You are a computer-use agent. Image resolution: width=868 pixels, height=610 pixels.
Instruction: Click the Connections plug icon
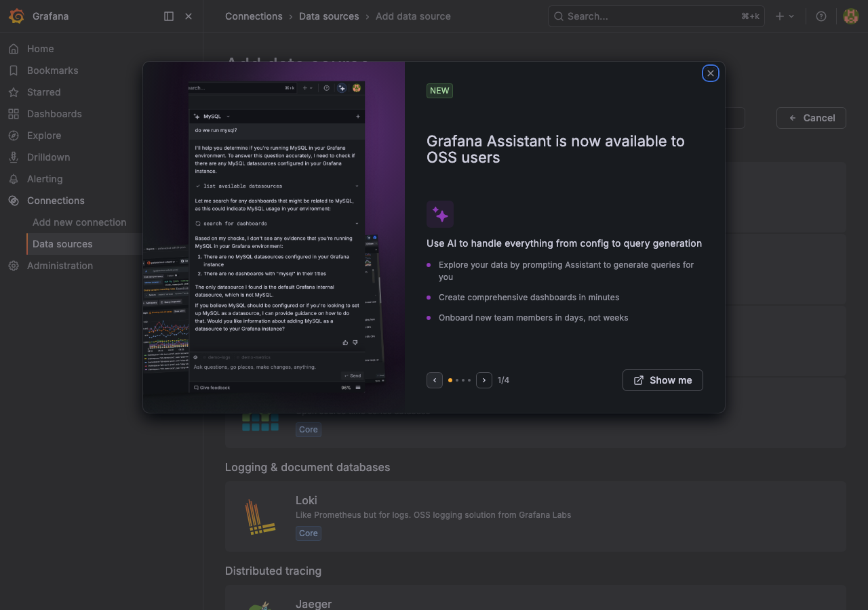pos(14,201)
